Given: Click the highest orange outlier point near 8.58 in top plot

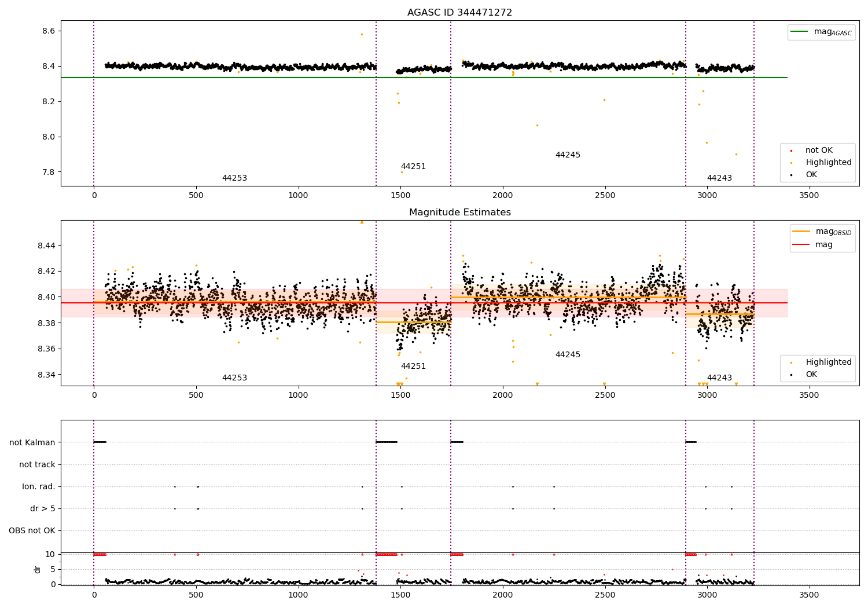Looking at the screenshot, I should point(362,34).
